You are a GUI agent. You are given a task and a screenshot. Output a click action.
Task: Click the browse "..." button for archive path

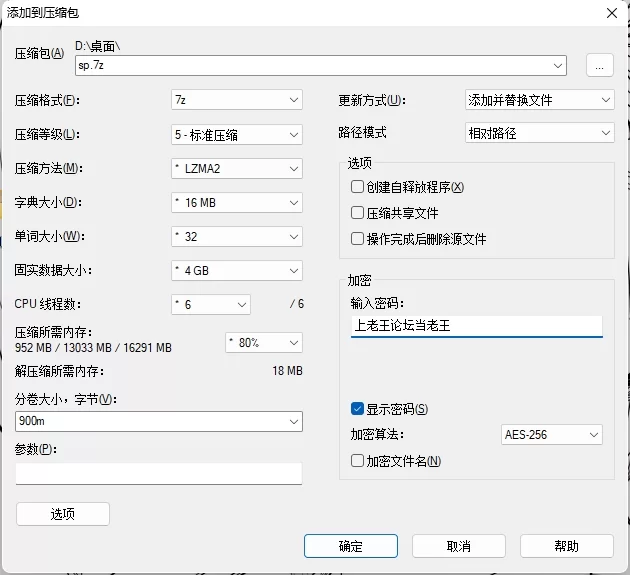click(x=599, y=65)
